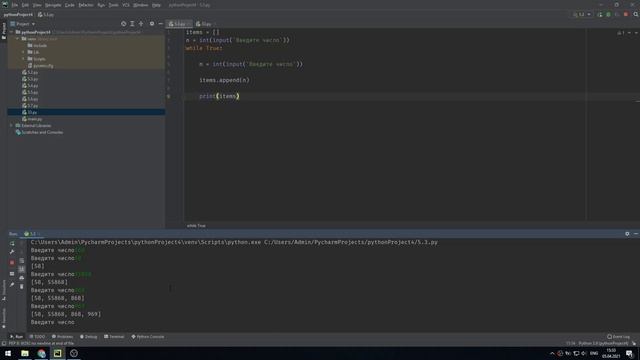This screenshot has width=640, height=360.
Task: Open the Problems tool window tab
Action: (62, 337)
